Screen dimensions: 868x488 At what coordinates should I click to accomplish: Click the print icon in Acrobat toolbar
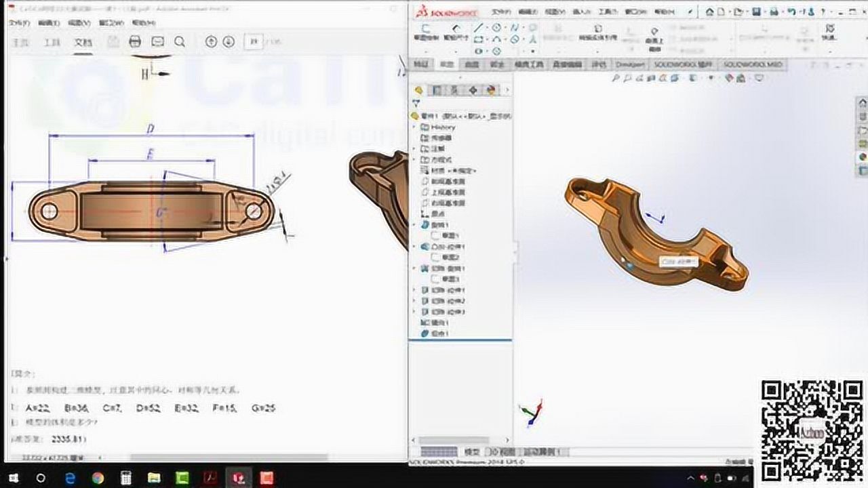point(135,42)
